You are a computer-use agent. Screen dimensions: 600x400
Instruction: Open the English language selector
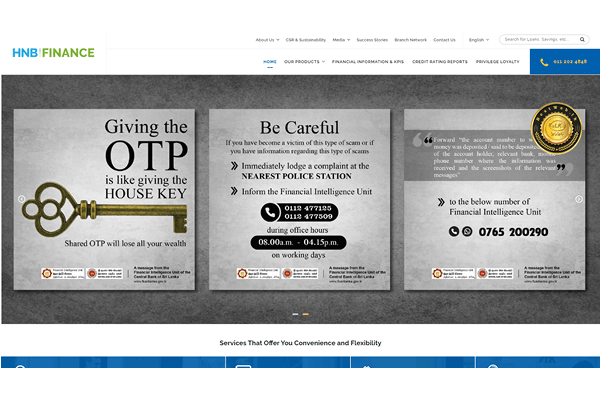[478, 40]
